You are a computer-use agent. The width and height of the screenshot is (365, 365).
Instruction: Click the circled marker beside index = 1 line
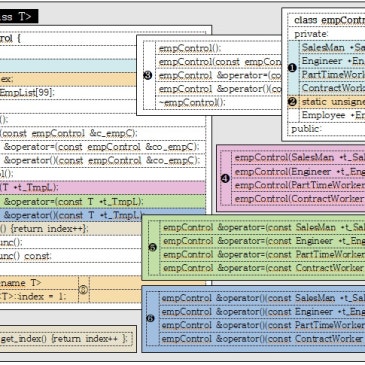pyautogui.click(x=83, y=290)
